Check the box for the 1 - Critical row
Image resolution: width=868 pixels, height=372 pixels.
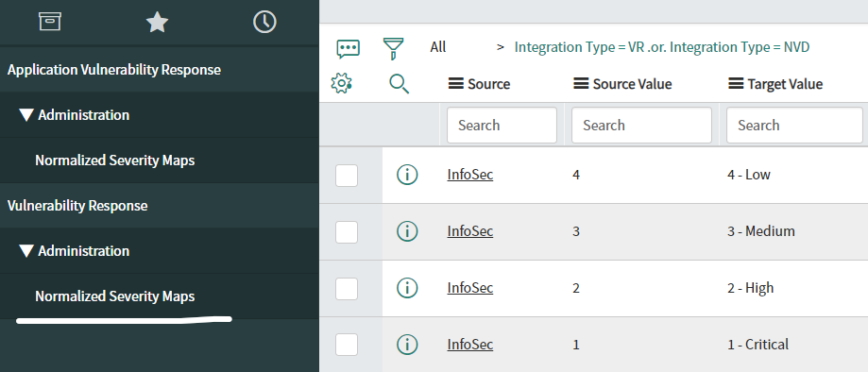click(347, 345)
